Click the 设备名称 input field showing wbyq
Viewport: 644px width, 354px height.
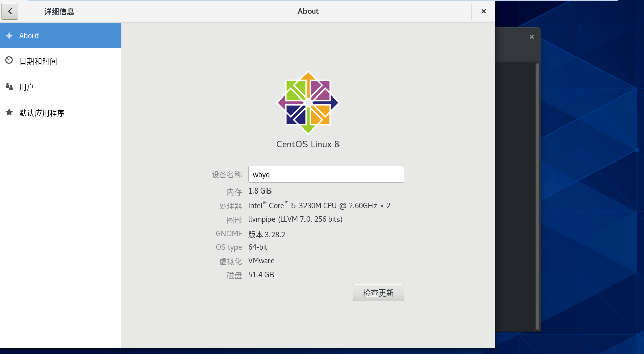(326, 174)
